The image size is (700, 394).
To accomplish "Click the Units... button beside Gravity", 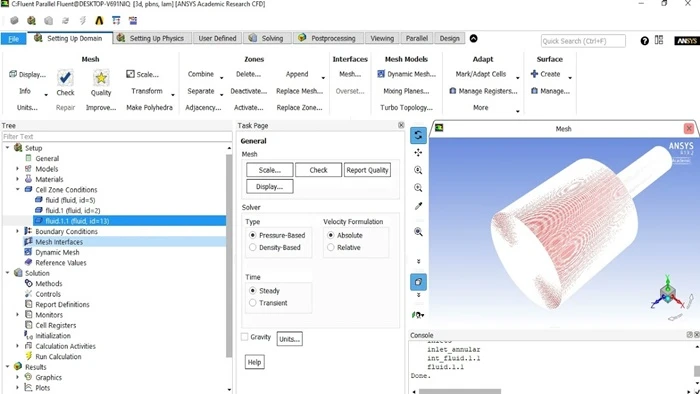I will [x=289, y=339].
